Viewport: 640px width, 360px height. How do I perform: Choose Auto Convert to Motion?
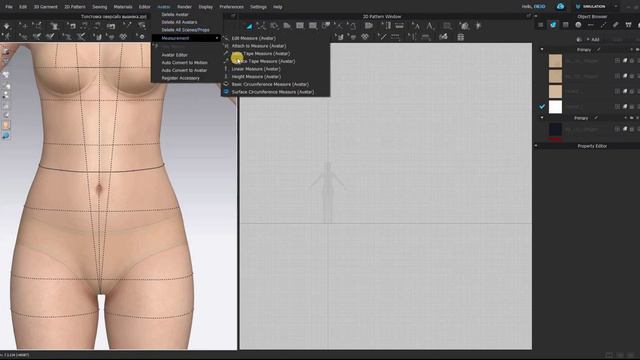pos(184,62)
